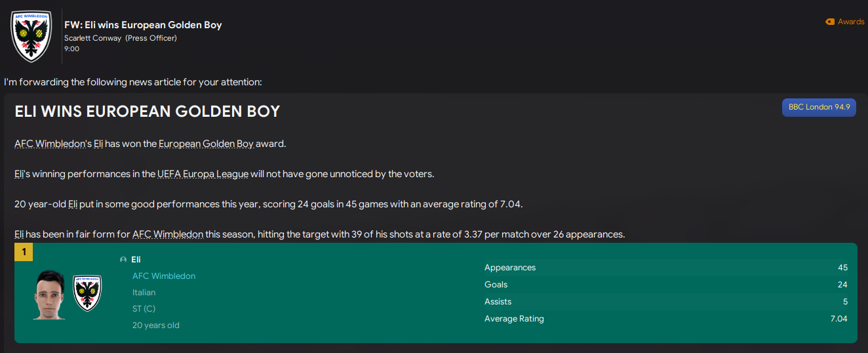
Task: Click the AFC Wimbledon team name in the player card
Action: [164, 276]
